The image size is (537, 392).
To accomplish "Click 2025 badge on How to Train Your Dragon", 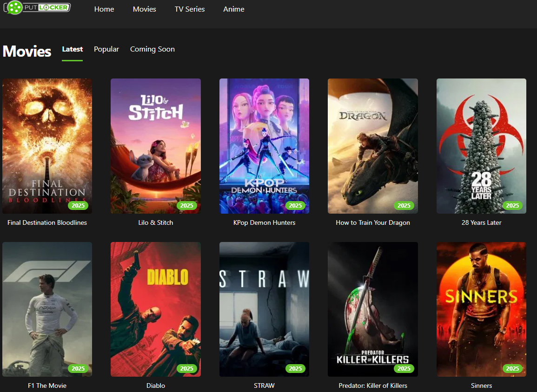I will point(404,205).
